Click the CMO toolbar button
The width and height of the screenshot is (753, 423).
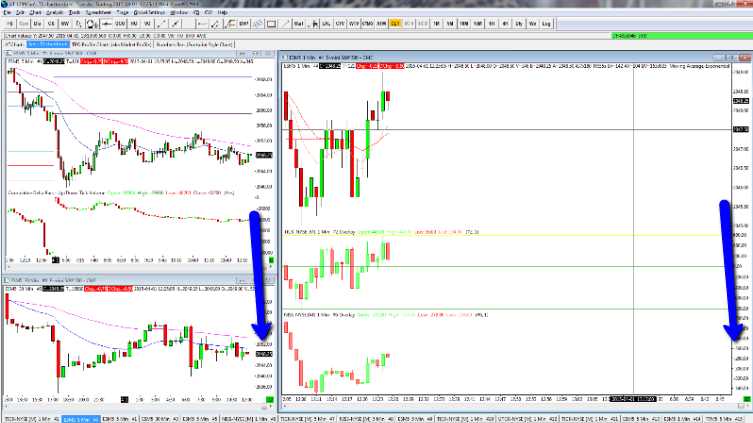pyautogui.click(x=367, y=24)
